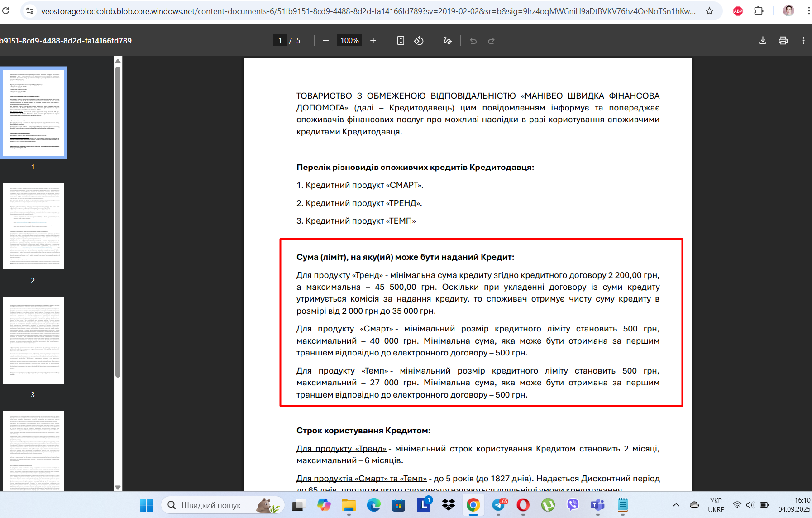Download the PDF document
The image size is (812, 518).
point(763,41)
